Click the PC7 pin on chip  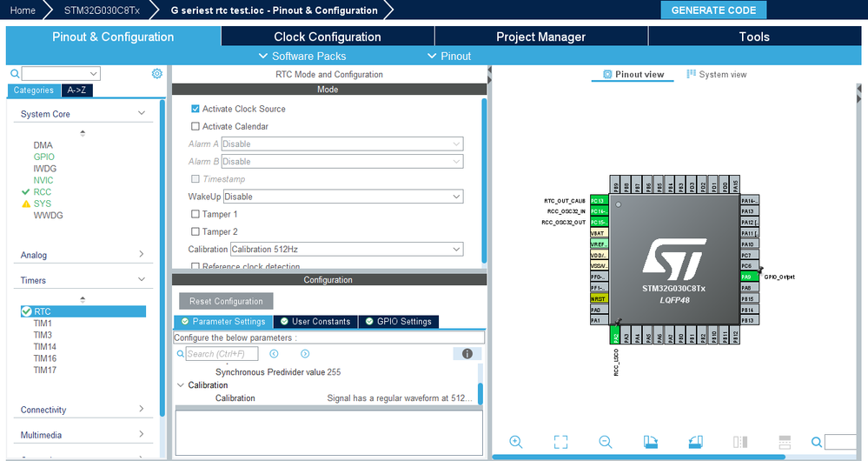(750, 255)
